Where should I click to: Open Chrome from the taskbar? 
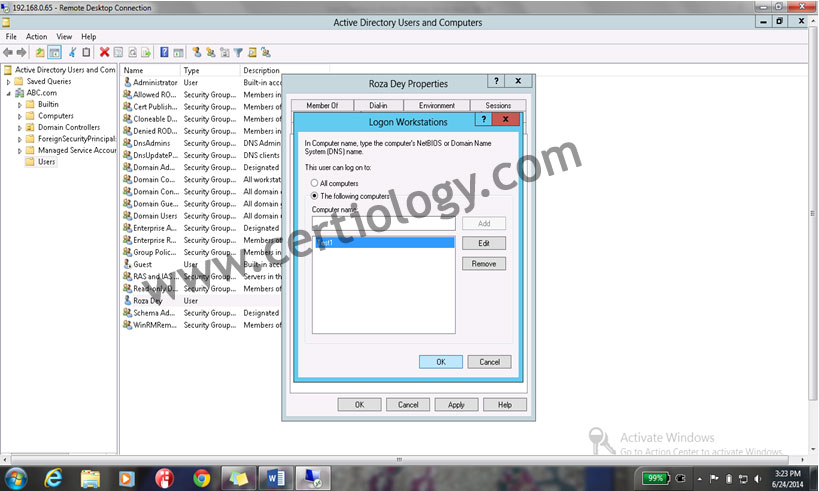coord(202,478)
